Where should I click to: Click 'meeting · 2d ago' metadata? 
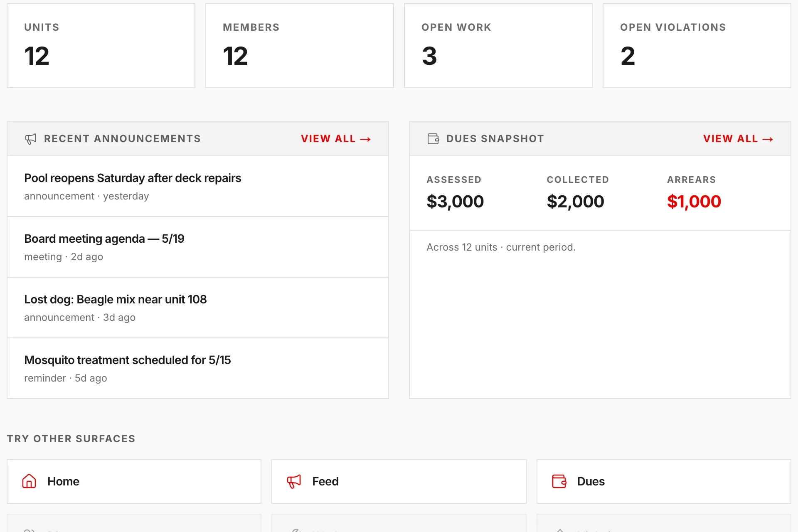(x=64, y=257)
